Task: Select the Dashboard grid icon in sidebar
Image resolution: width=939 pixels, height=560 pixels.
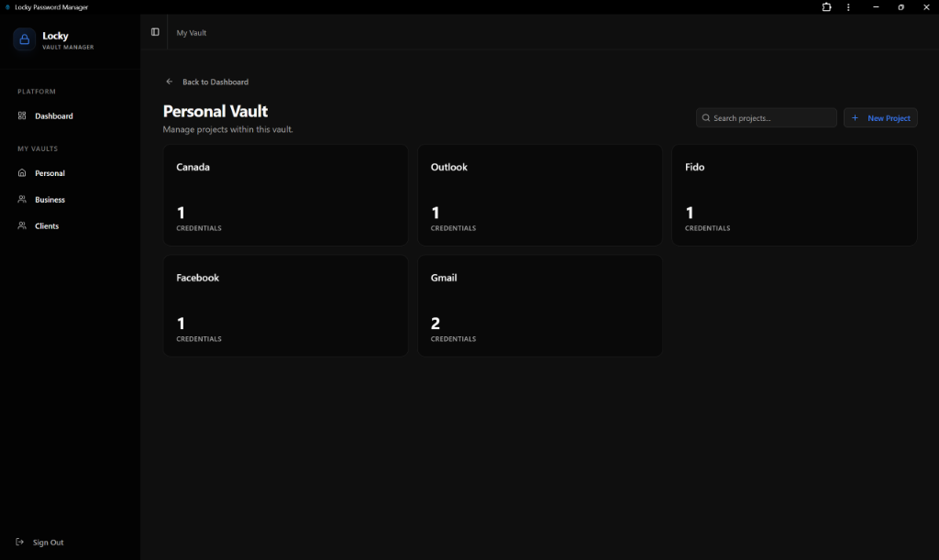Action: (x=20, y=115)
